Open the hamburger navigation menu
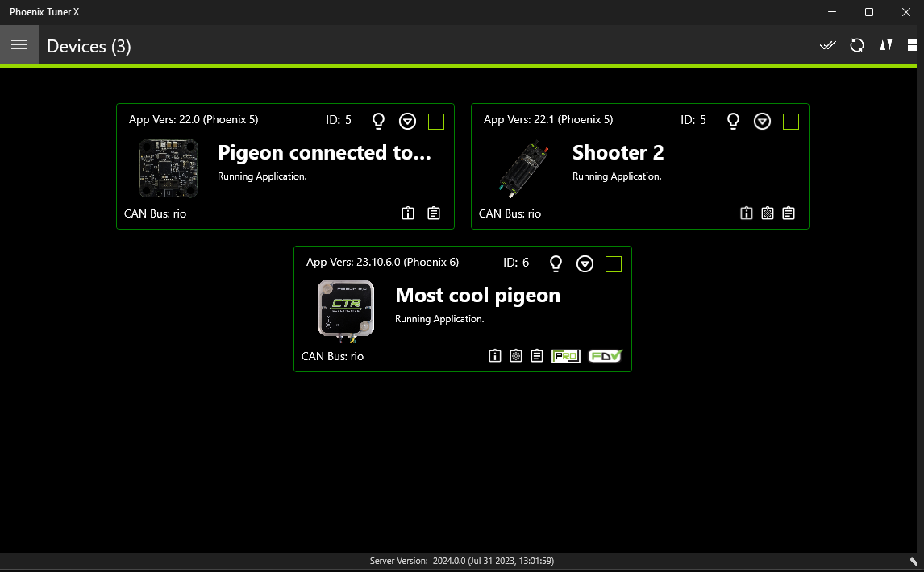Viewport: 924px width, 572px height. (x=19, y=45)
